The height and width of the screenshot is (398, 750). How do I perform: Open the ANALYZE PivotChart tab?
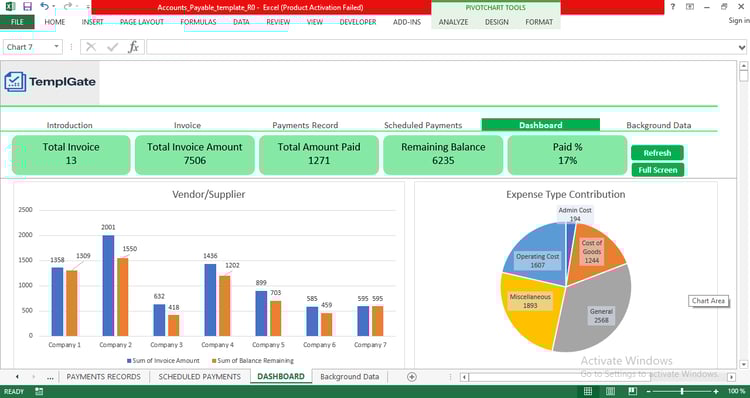(x=453, y=22)
